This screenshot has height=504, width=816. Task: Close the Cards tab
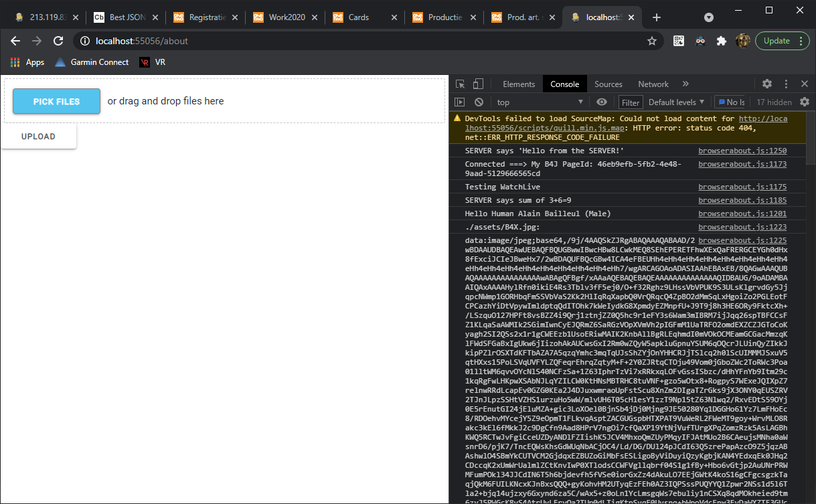(395, 17)
